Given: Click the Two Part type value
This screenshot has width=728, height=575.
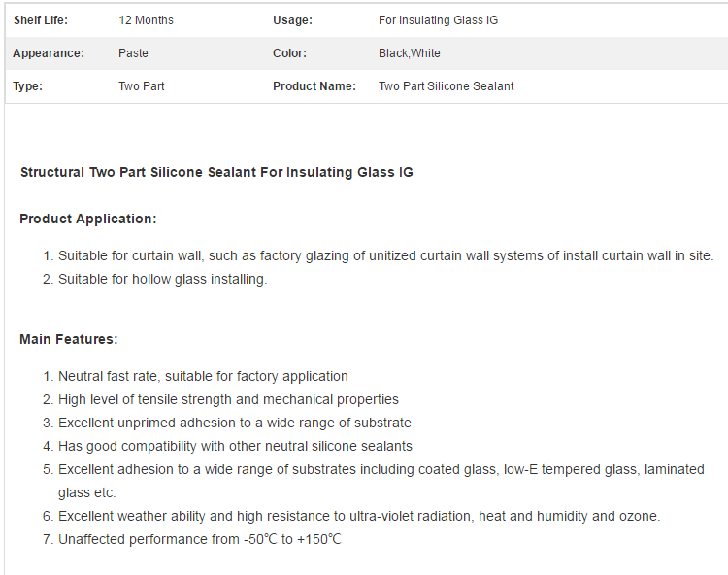Looking at the screenshot, I should 142,86.
